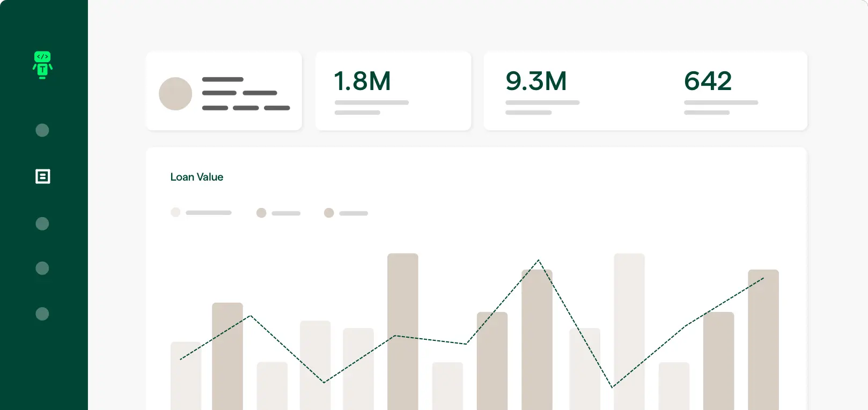Image resolution: width=868 pixels, height=410 pixels.
Task: Open the 9.3M stat value
Action: [x=536, y=81]
